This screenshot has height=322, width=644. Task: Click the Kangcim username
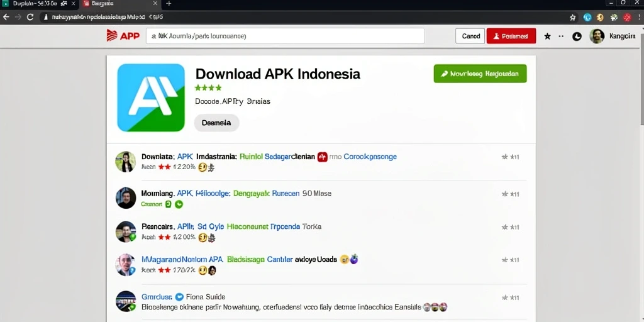(622, 36)
